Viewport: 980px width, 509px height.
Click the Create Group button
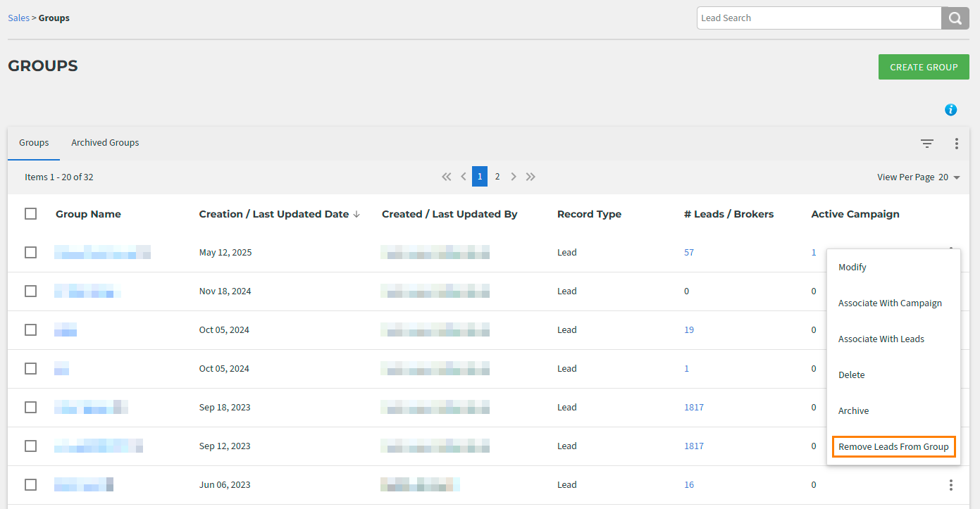[x=924, y=67]
